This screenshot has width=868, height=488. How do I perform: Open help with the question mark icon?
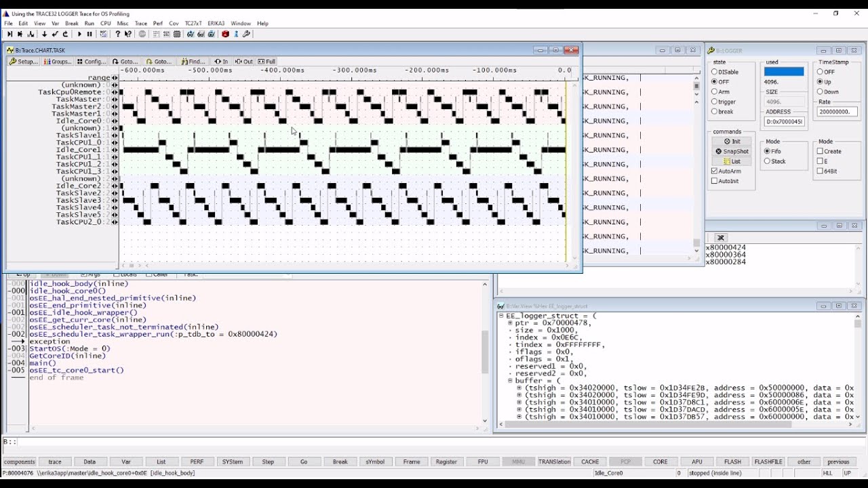coord(118,34)
